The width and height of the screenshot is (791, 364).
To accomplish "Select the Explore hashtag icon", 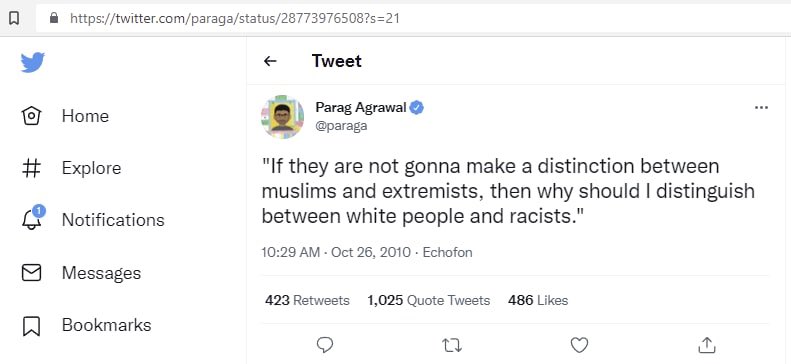I will (31, 168).
